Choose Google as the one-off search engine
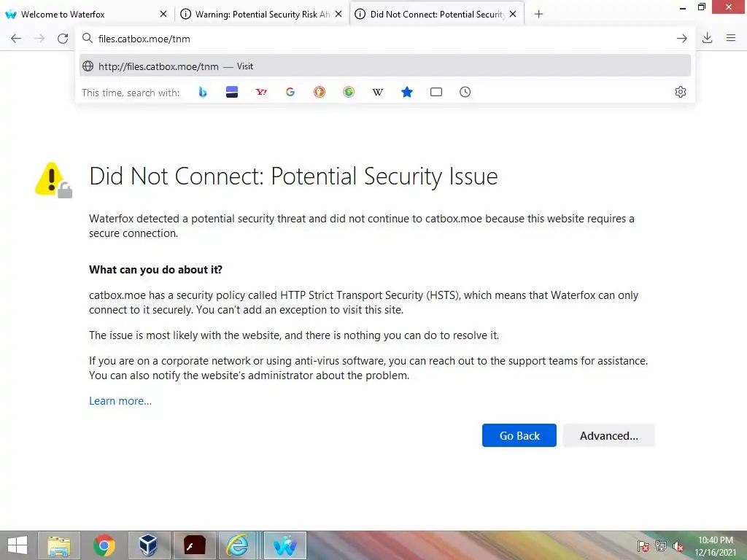This screenshot has height=560, width=747. pyautogui.click(x=290, y=92)
